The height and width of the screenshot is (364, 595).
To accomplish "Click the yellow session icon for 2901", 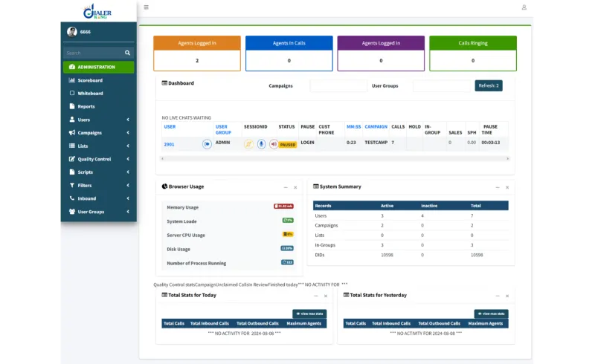I will [x=248, y=144].
